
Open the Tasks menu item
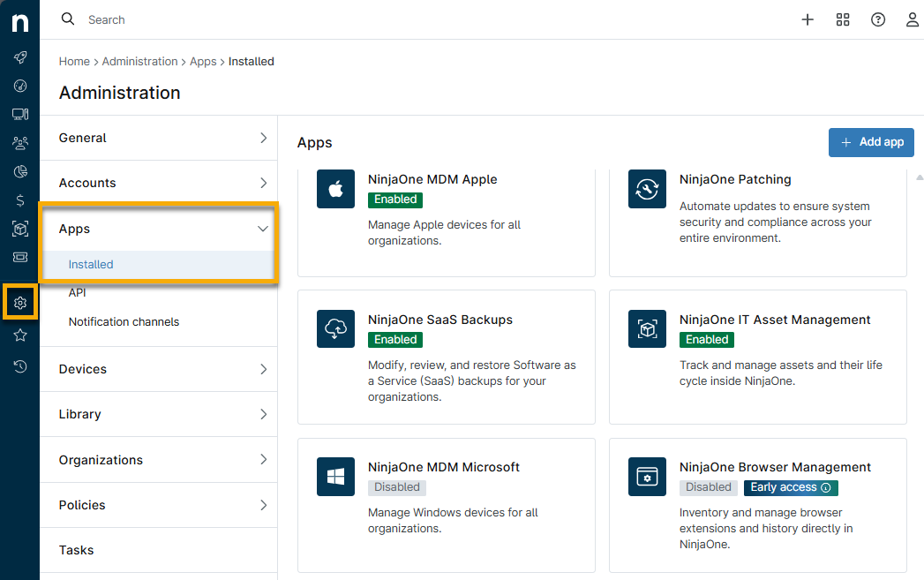pos(159,550)
